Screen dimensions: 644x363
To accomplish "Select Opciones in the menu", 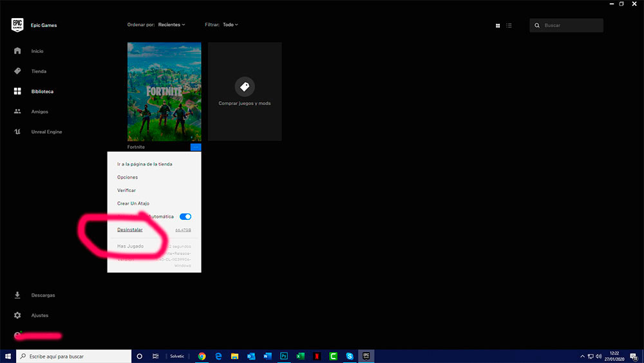I will tap(128, 177).
